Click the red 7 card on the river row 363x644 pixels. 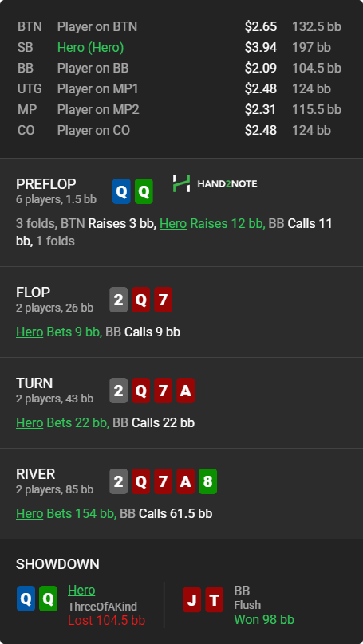164,481
